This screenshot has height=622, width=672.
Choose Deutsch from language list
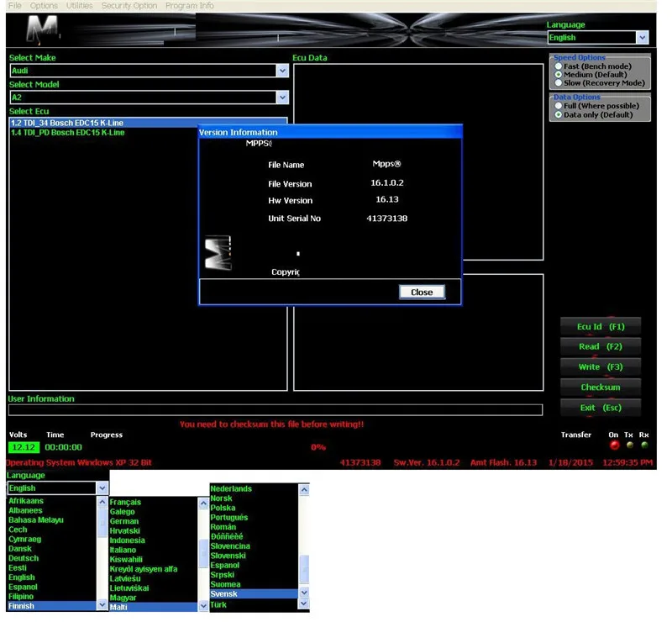[24, 558]
